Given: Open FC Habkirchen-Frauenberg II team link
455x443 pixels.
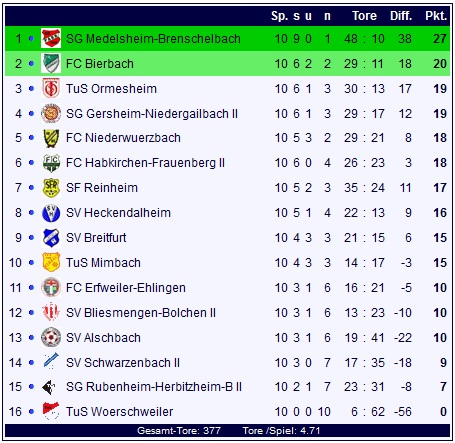Looking at the screenshot, I should coord(145,163).
